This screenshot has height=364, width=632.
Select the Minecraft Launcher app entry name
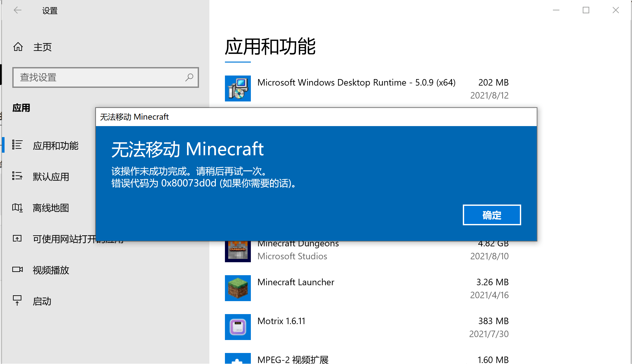tap(296, 282)
